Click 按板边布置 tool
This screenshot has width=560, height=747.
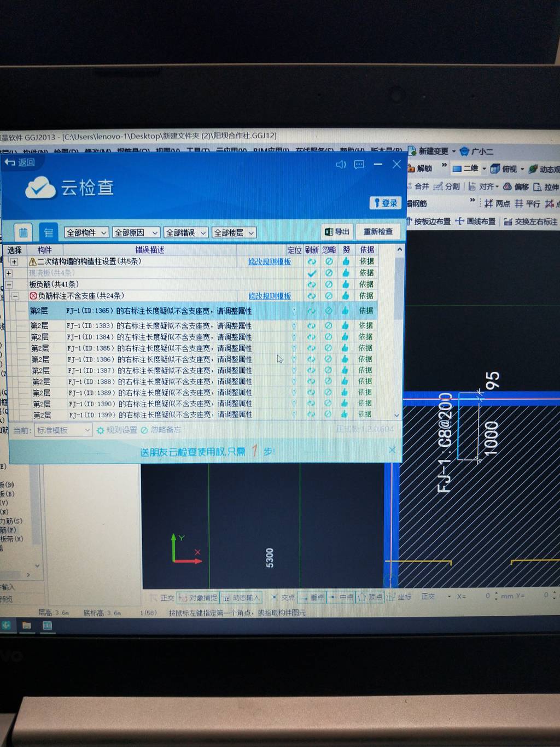429,221
